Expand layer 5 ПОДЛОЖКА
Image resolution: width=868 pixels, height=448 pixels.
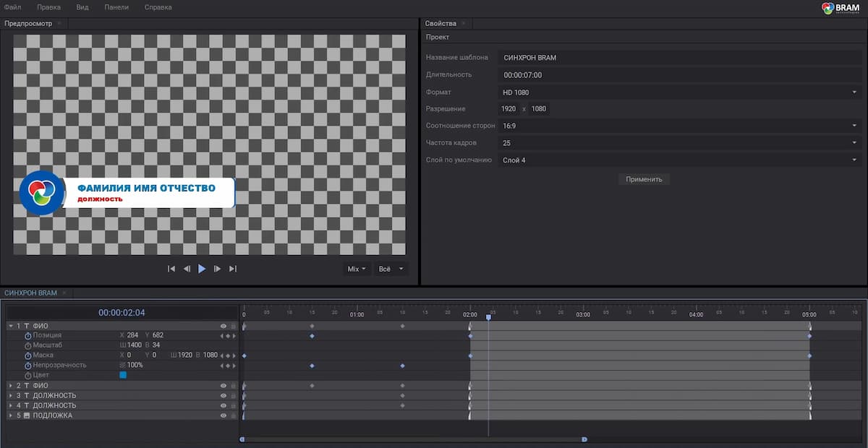(11, 416)
